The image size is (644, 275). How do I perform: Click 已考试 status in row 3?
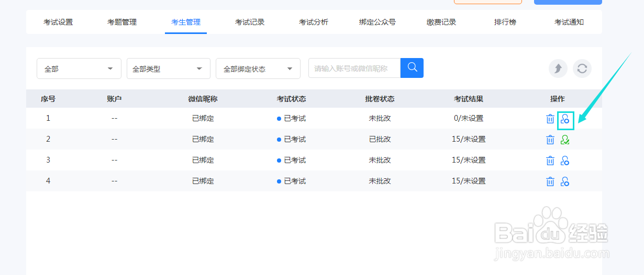tap(292, 160)
